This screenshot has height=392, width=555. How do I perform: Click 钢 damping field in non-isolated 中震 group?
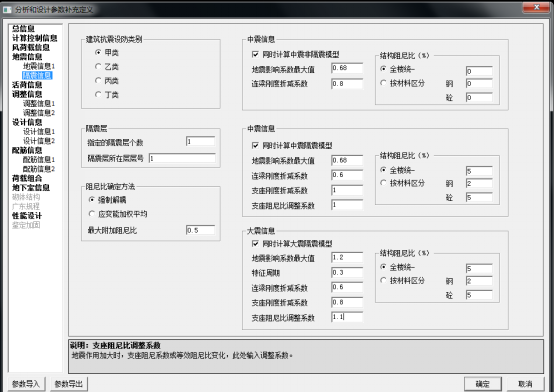point(479,84)
